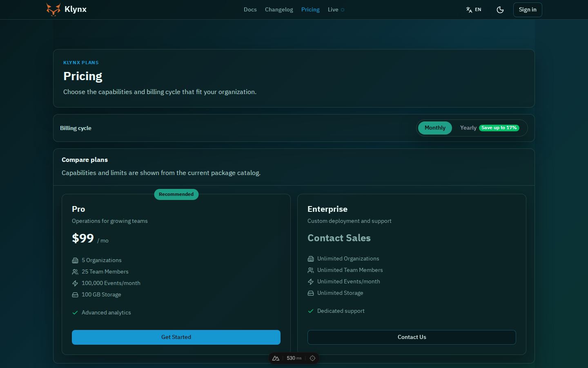Image resolution: width=588 pixels, height=368 pixels.
Task: Click 'Operations for growing teams' text
Action: point(110,221)
